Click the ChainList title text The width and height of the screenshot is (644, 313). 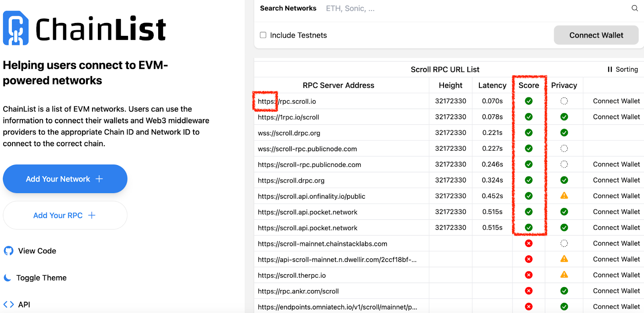(x=101, y=29)
